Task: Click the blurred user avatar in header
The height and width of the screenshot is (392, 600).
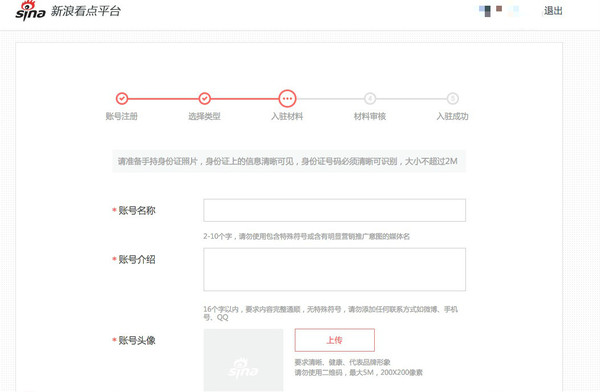Action: point(499,11)
